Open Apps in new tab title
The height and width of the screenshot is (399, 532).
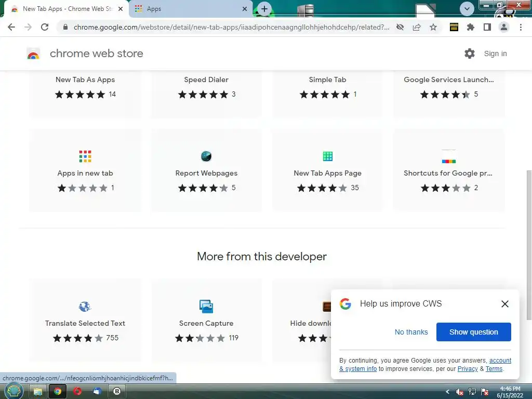(85, 173)
